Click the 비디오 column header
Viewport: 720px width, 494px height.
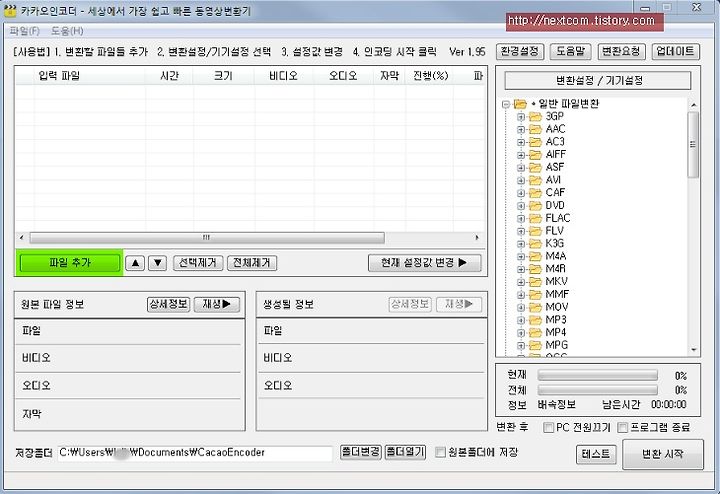(x=284, y=76)
